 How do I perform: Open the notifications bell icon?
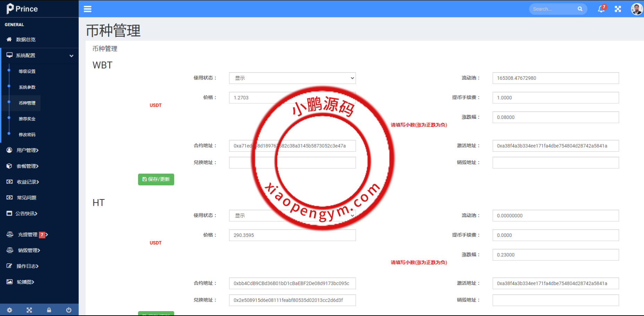(601, 9)
